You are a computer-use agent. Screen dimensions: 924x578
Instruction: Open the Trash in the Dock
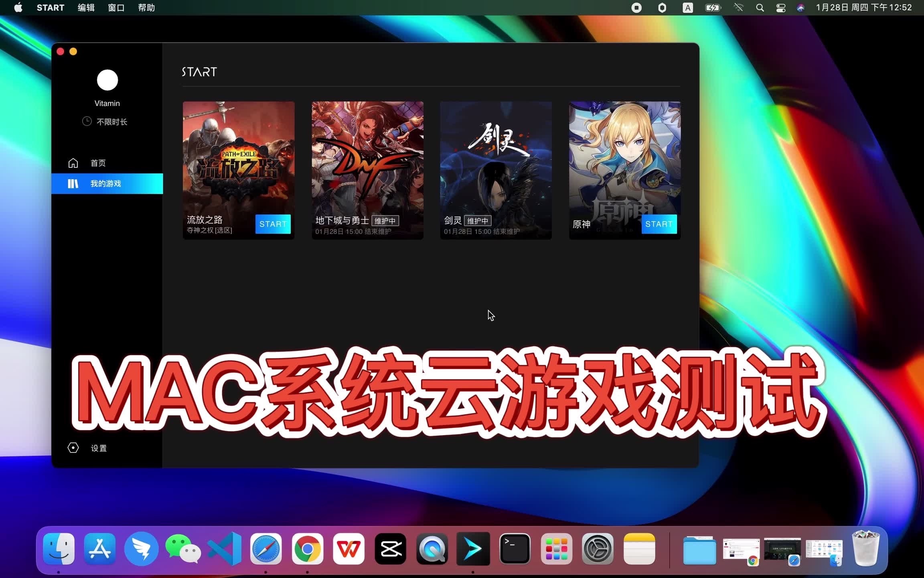(866, 548)
